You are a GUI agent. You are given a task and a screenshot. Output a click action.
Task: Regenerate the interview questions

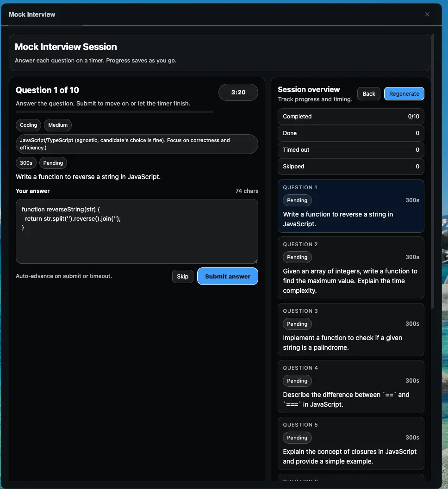point(404,93)
